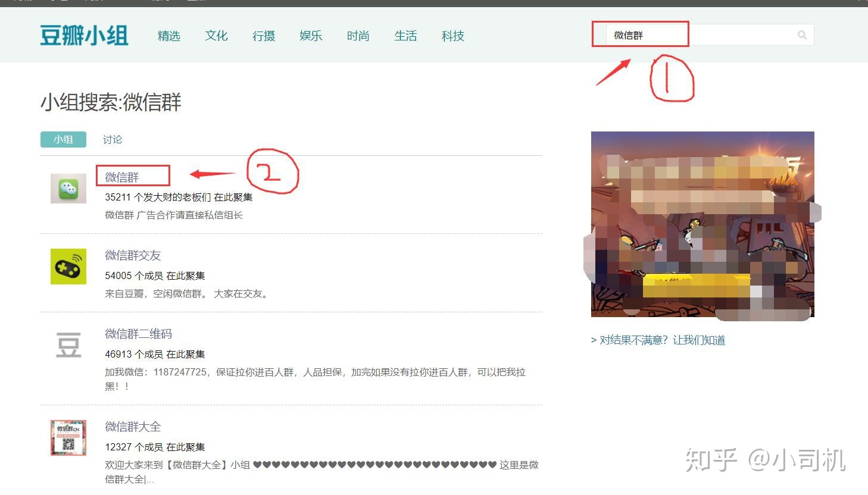Click 对结果不满意? 让我们知道 link
The height and width of the screenshot is (495, 868).
[x=658, y=340]
